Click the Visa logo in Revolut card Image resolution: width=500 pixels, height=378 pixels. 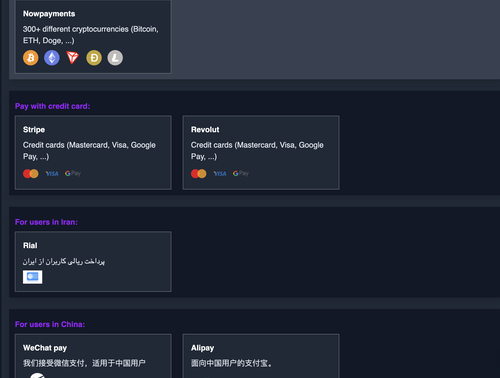tap(220, 174)
